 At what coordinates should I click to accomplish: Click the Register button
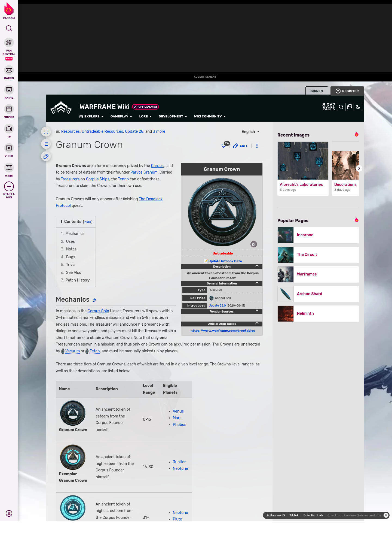pyautogui.click(x=347, y=91)
